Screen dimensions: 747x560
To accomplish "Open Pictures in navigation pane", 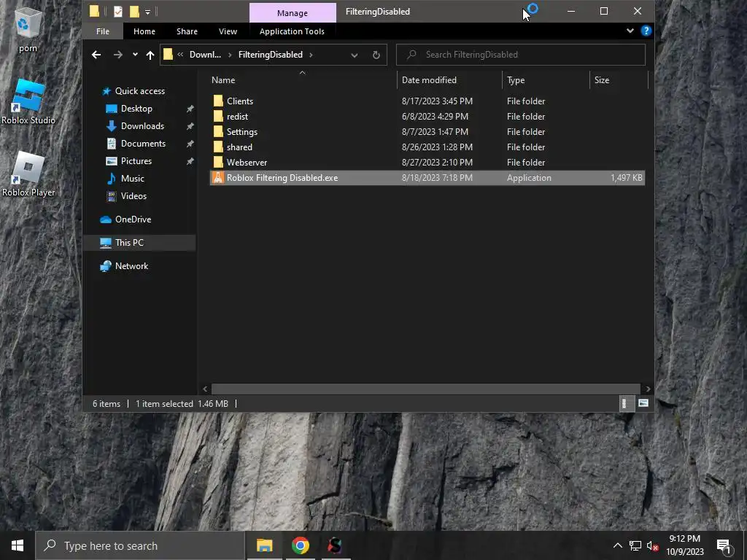I will pos(136,161).
